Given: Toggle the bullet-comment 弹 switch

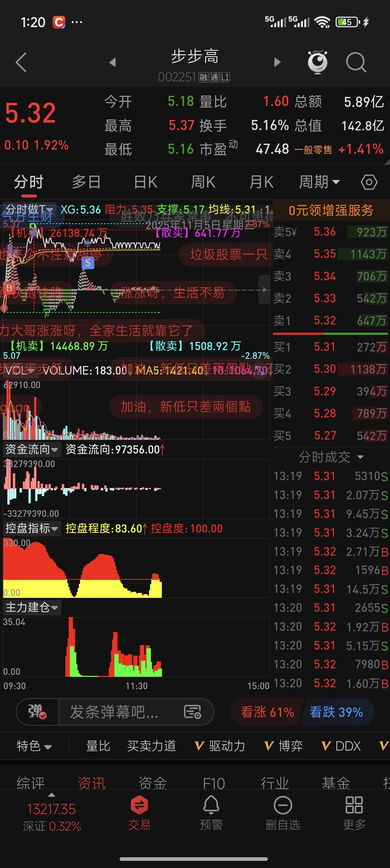Looking at the screenshot, I should pyautogui.click(x=37, y=711).
